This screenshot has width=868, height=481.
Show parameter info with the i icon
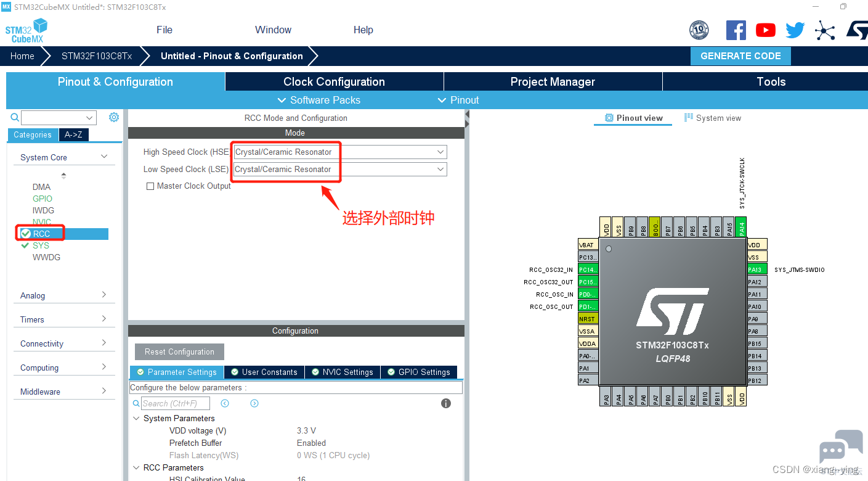[x=446, y=403]
